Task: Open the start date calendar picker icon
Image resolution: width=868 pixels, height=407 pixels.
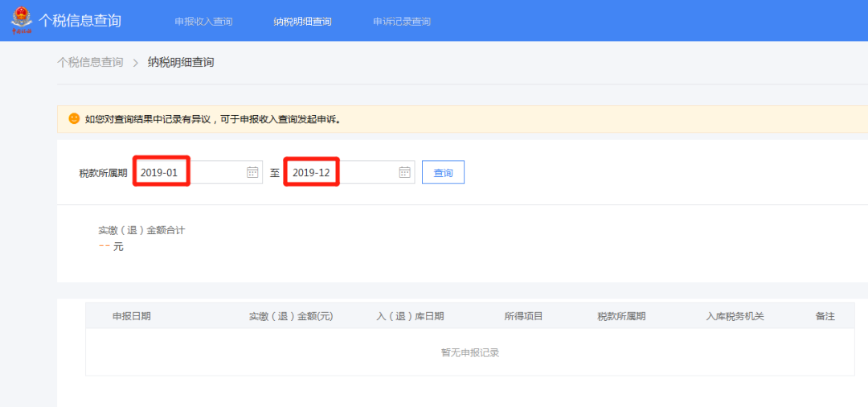Action: click(252, 172)
